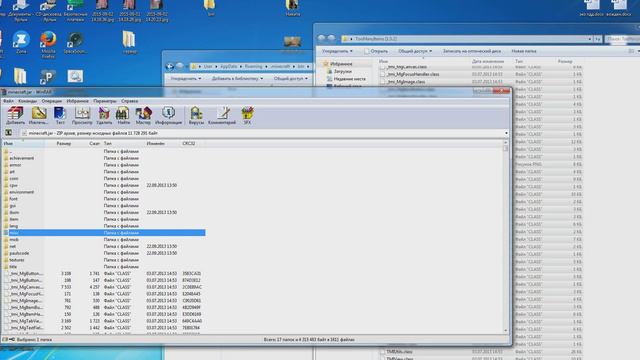Viewport: 640px width, 360px height.
Task: Open the Упорядочить dropdown in the TooManyItems window
Action: (337, 51)
